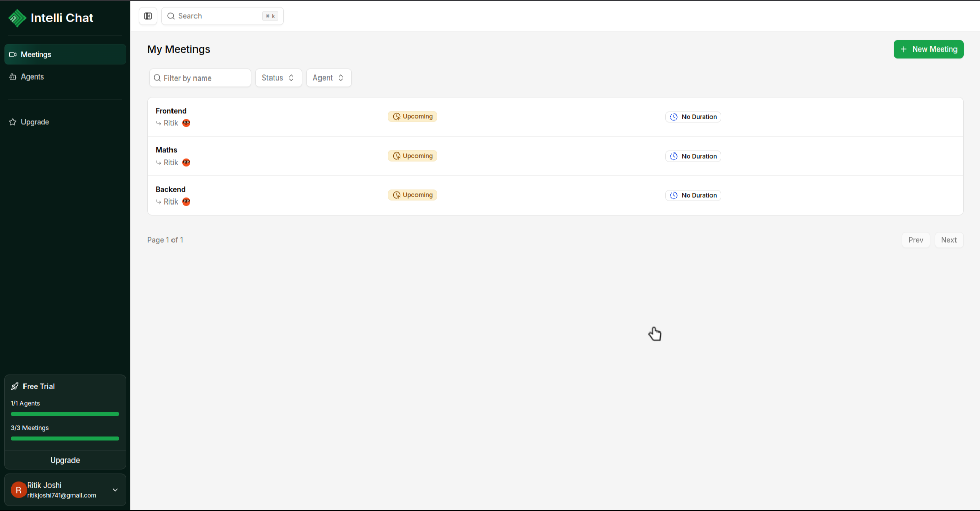Image resolution: width=980 pixels, height=511 pixels.
Task: Select the star Upgrade sidebar item
Action: pos(35,122)
